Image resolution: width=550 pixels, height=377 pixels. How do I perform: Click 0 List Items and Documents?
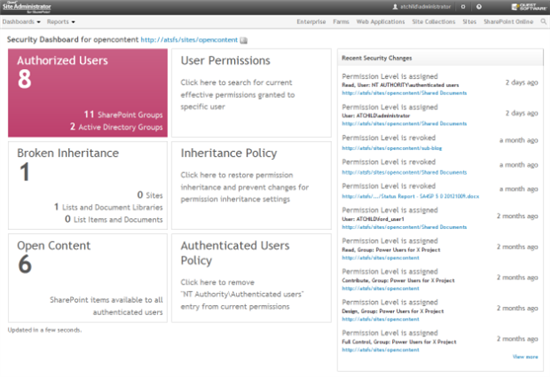tap(114, 220)
